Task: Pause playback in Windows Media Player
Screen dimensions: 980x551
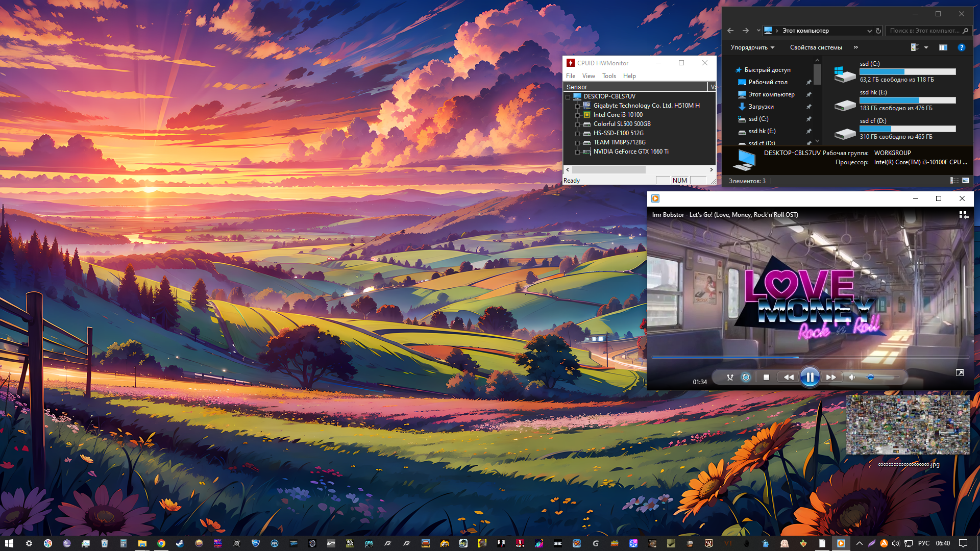Action: 810,377
